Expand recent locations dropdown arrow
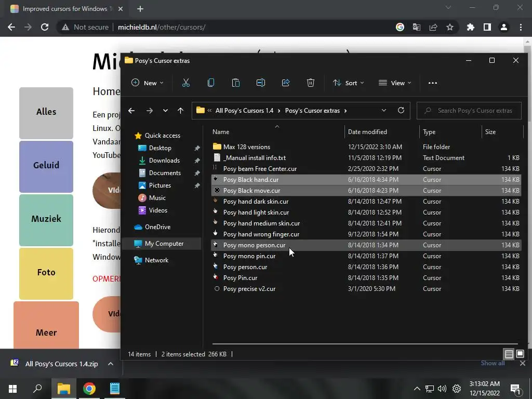The width and height of the screenshot is (532, 399). tap(165, 111)
